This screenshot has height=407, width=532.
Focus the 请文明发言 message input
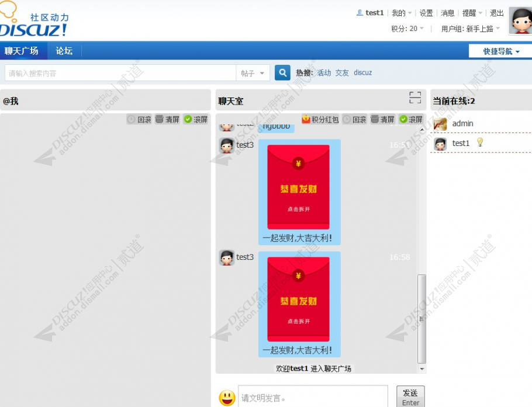pyautogui.click(x=313, y=396)
